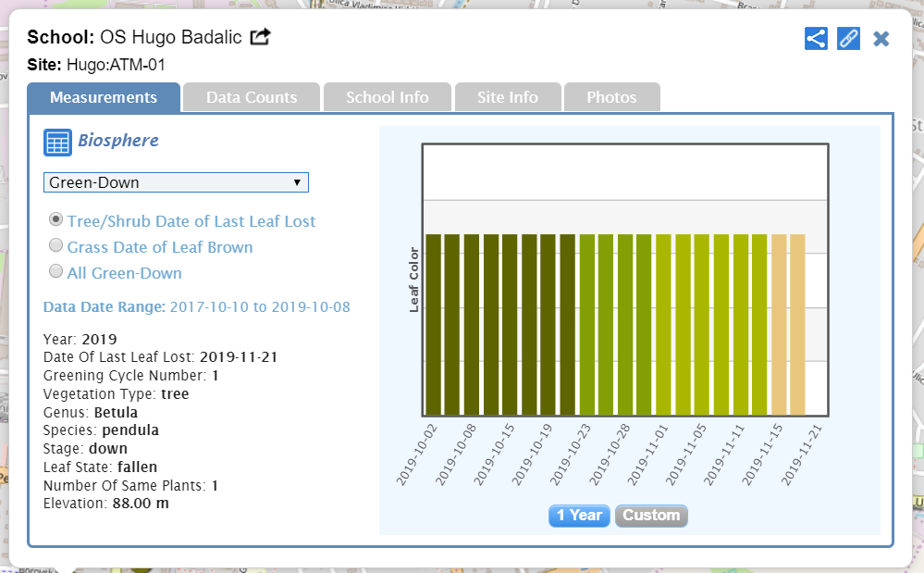Show the Photos tab

pyautogui.click(x=611, y=97)
